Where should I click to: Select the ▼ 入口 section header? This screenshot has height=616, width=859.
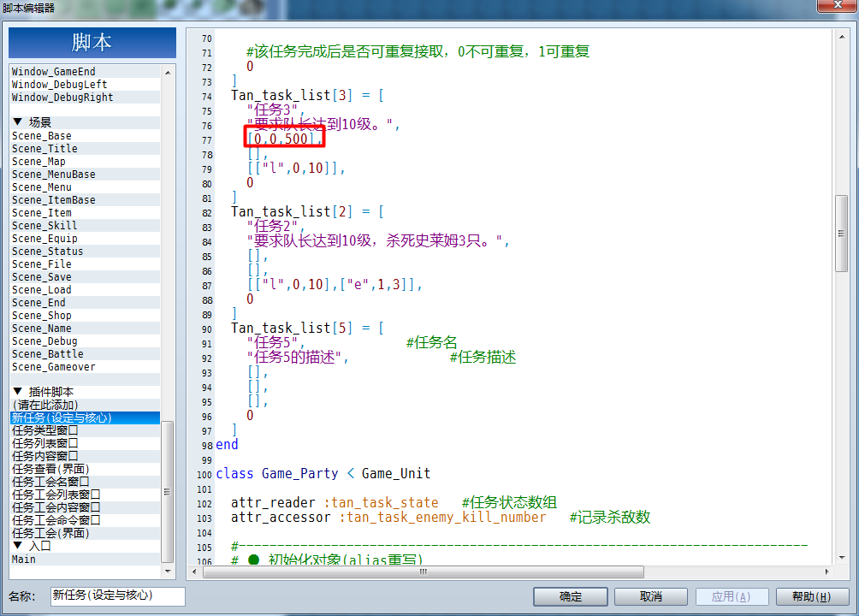pyautogui.click(x=86, y=546)
